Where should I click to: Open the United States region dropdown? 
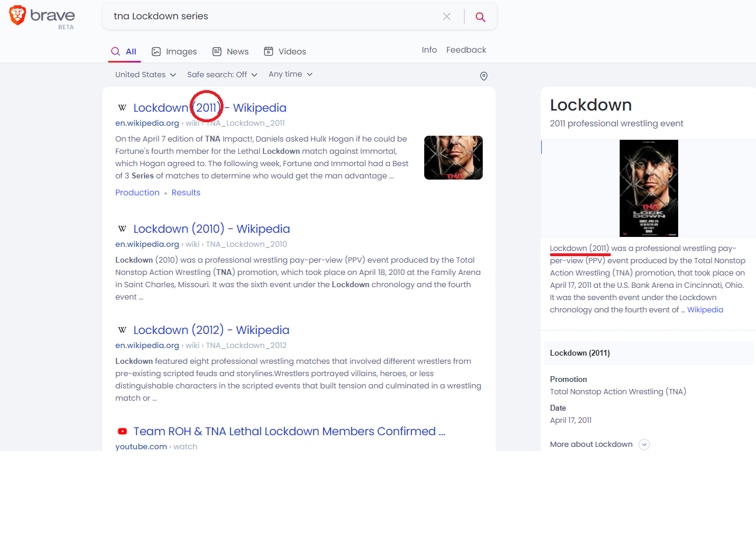click(146, 74)
